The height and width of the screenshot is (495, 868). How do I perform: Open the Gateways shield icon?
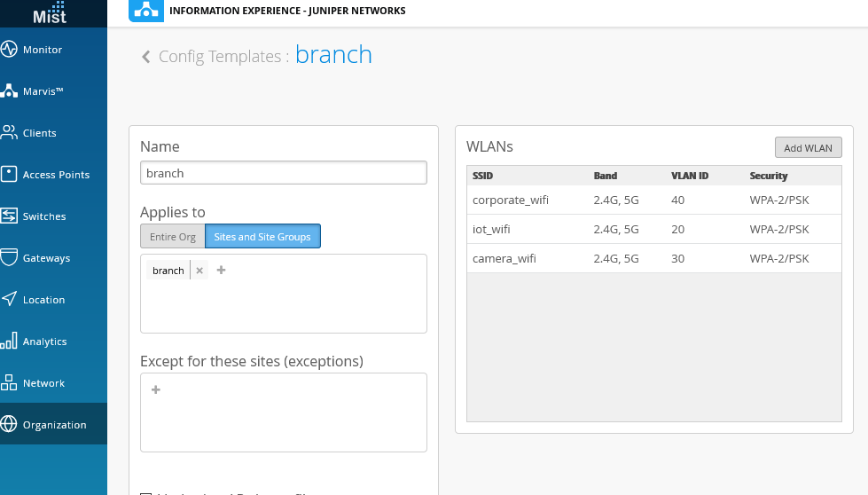[x=10, y=258]
